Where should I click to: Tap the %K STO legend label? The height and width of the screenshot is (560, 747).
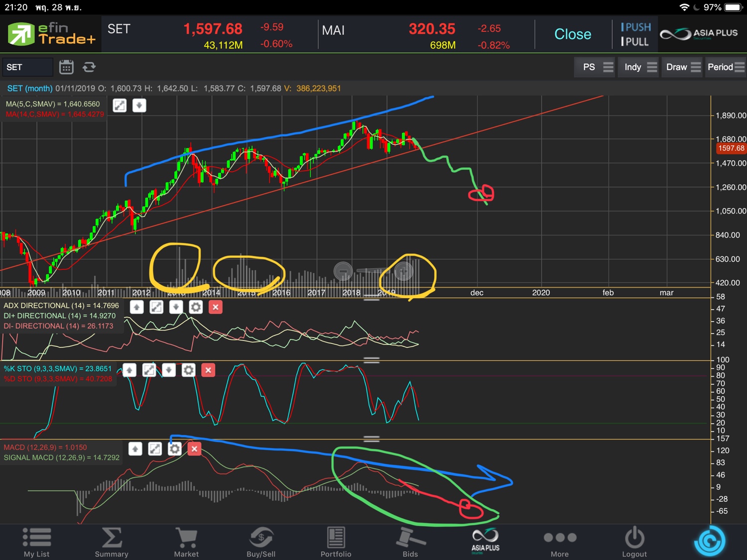point(58,369)
